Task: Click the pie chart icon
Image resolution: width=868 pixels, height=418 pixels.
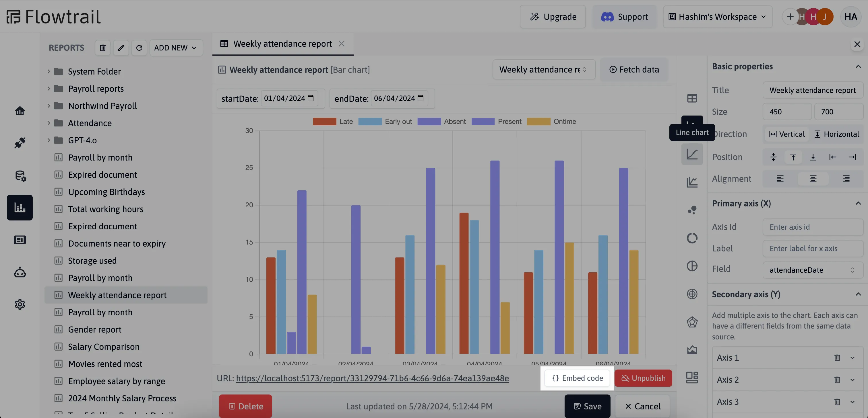Action: [x=693, y=267]
